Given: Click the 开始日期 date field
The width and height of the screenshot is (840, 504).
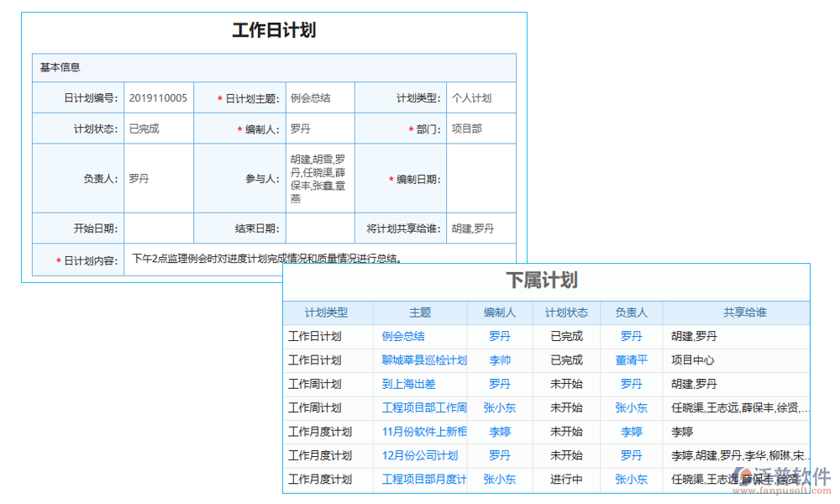Looking at the screenshot, I should pyautogui.click(x=159, y=228).
